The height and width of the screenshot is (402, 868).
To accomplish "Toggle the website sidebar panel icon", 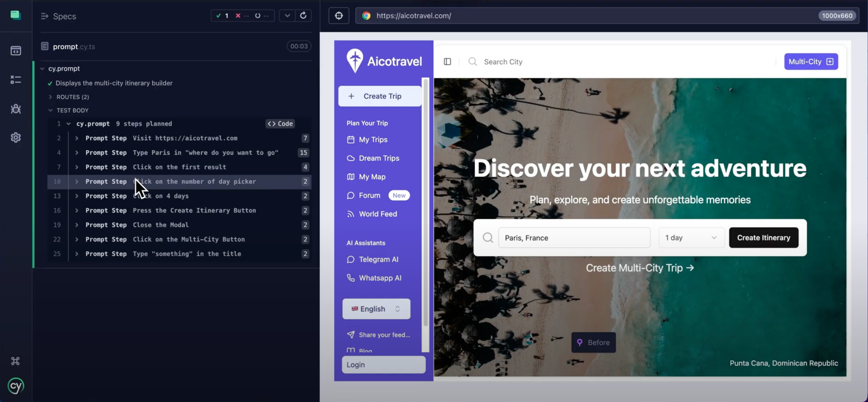I will [x=447, y=62].
